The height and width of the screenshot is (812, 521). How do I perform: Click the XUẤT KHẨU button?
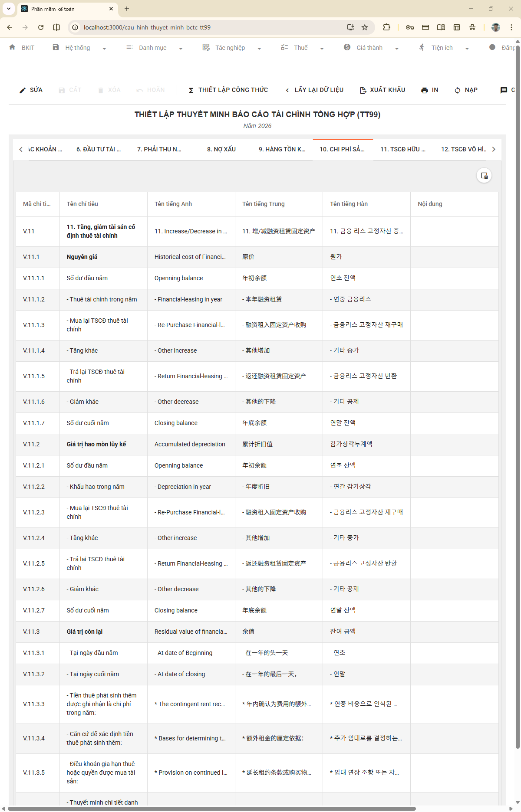tap(383, 90)
